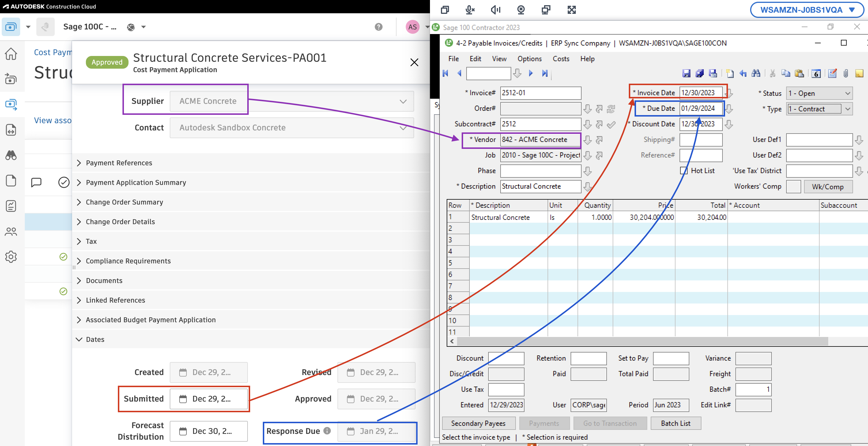Image resolution: width=868 pixels, height=446 pixels.
Task: Open the Help menu in Sage
Action: (x=587, y=59)
